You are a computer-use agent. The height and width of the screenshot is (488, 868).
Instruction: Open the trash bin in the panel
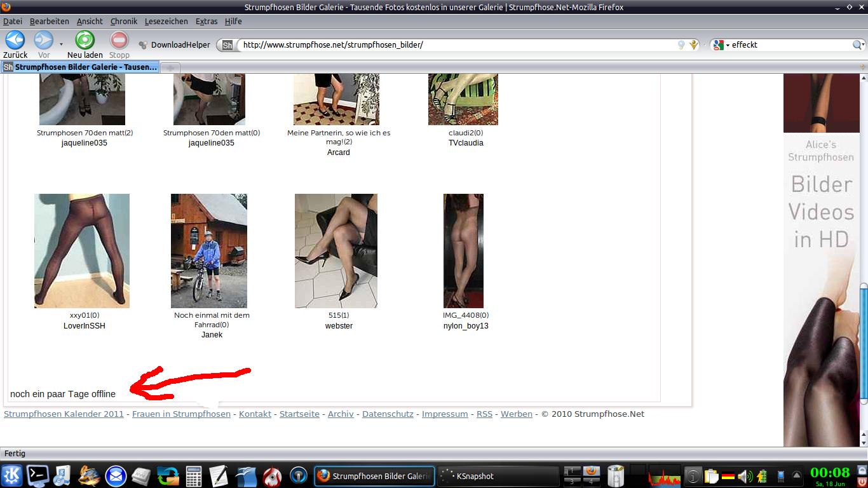tap(615, 475)
